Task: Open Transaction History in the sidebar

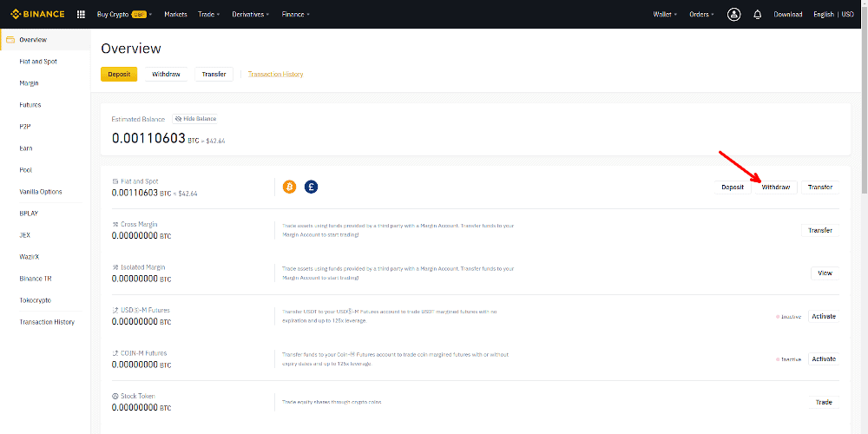Action: pyautogui.click(x=45, y=322)
